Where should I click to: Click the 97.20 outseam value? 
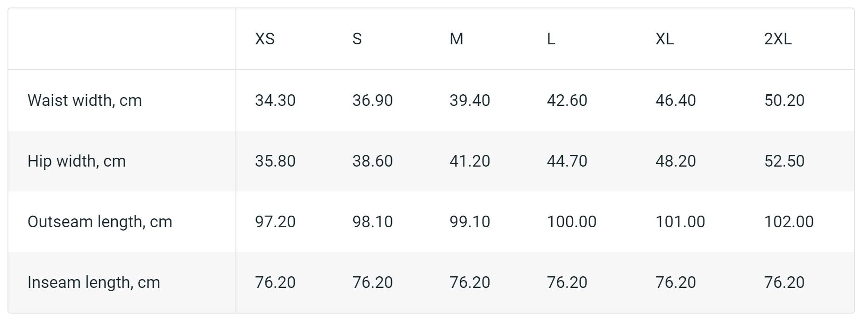(275, 222)
